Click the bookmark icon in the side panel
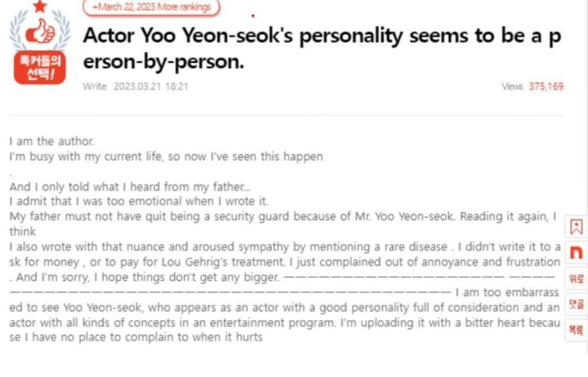Image resolution: width=588 pixels, height=377 pixels. [576, 227]
